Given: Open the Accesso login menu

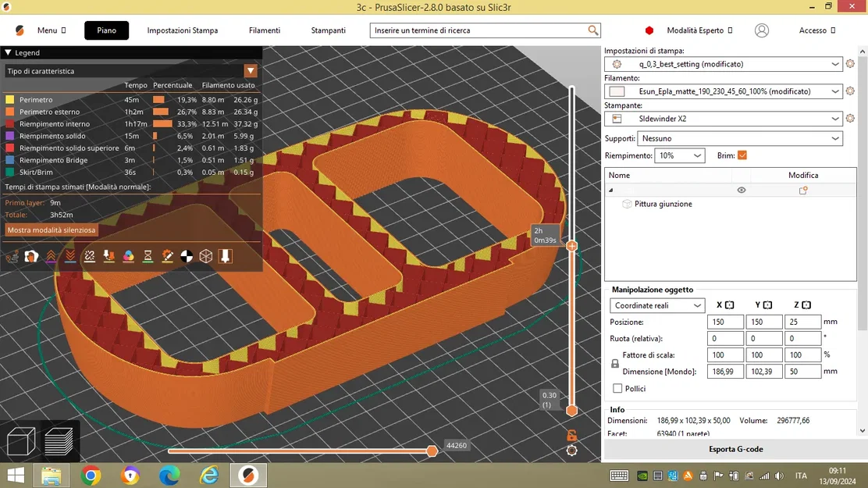Looking at the screenshot, I should tap(817, 30).
